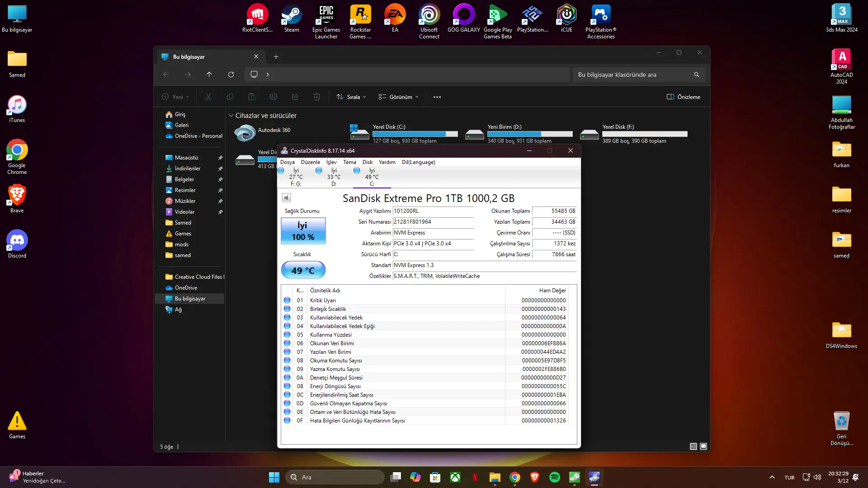Image resolution: width=868 pixels, height=488 pixels.
Task: Click the refresh button in File Explorer
Action: coord(231,75)
